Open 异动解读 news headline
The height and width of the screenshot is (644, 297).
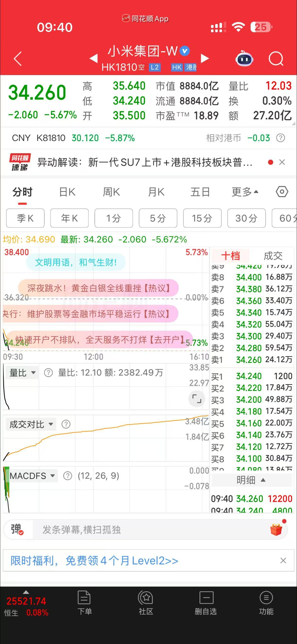point(145,162)
